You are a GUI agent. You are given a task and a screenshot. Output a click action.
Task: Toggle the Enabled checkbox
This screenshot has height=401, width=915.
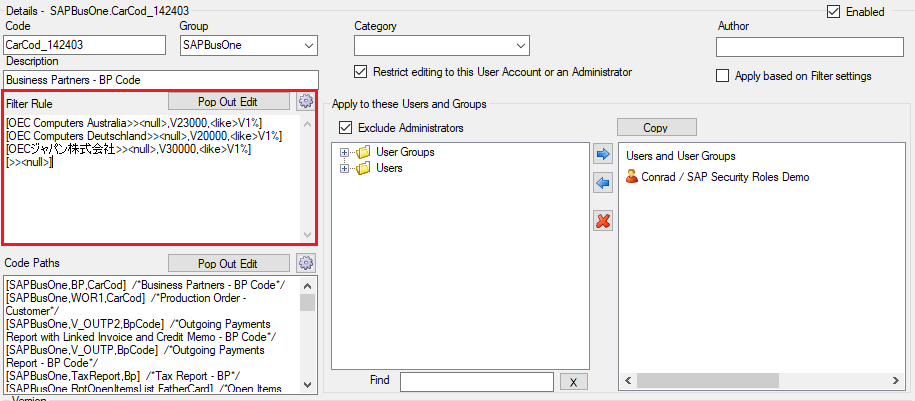pyautogui.click(x=833, y=11)
